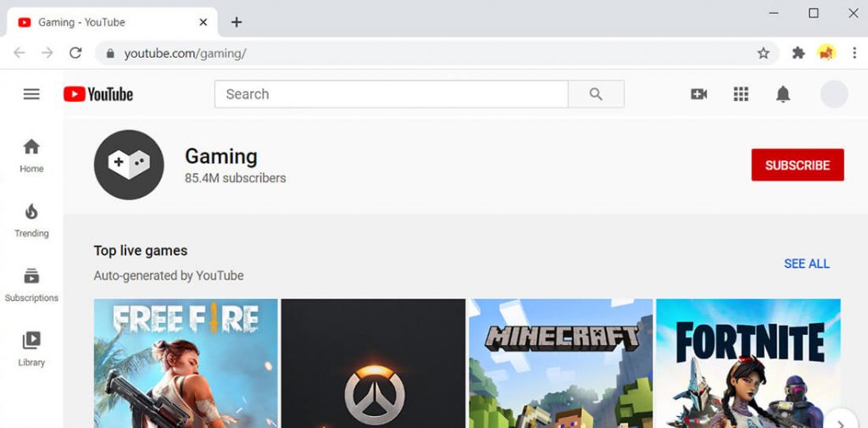Reload the page
Viewport: 868px width, 428px height.
(75, 53)
